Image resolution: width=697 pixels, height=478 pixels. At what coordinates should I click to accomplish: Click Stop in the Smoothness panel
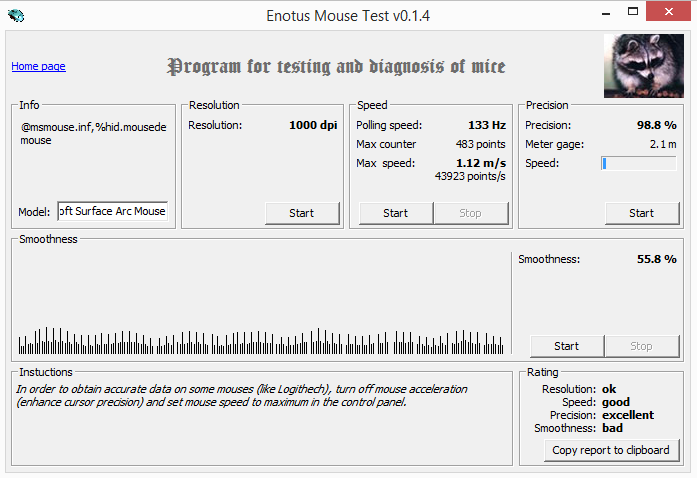[x=642, y=346]
